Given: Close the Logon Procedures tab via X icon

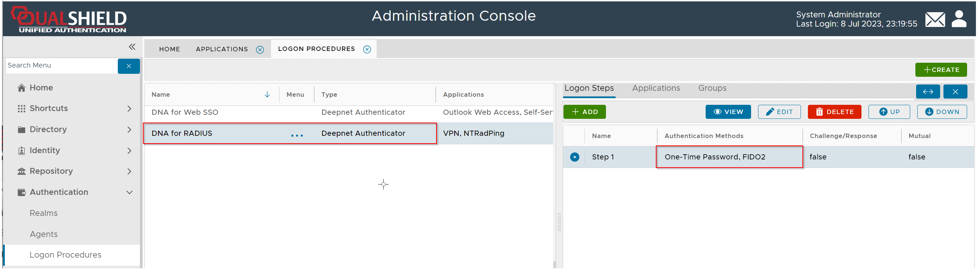Looking at the screenshot, I should tap(367, 49).
